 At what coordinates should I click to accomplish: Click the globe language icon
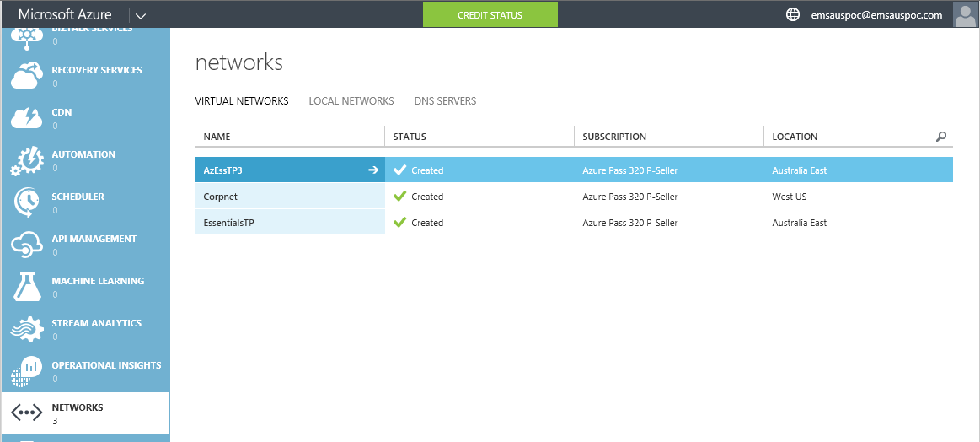pos(792,14)
